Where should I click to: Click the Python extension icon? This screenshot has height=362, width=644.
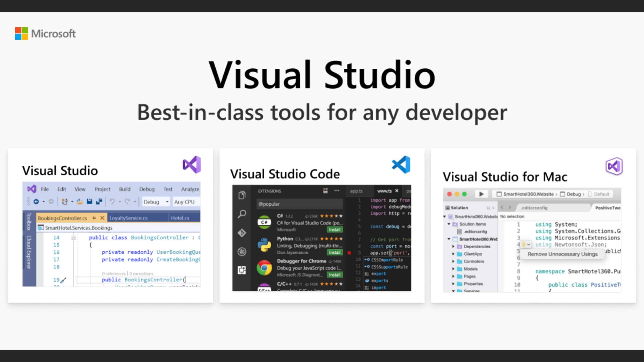264,245
